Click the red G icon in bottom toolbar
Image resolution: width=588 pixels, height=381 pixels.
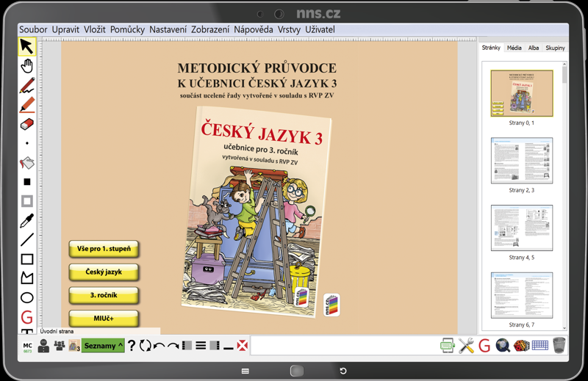484,346
